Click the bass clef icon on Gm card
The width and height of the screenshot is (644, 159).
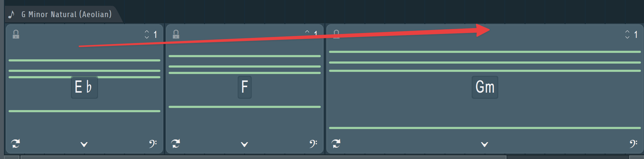(x=633, y=144)
